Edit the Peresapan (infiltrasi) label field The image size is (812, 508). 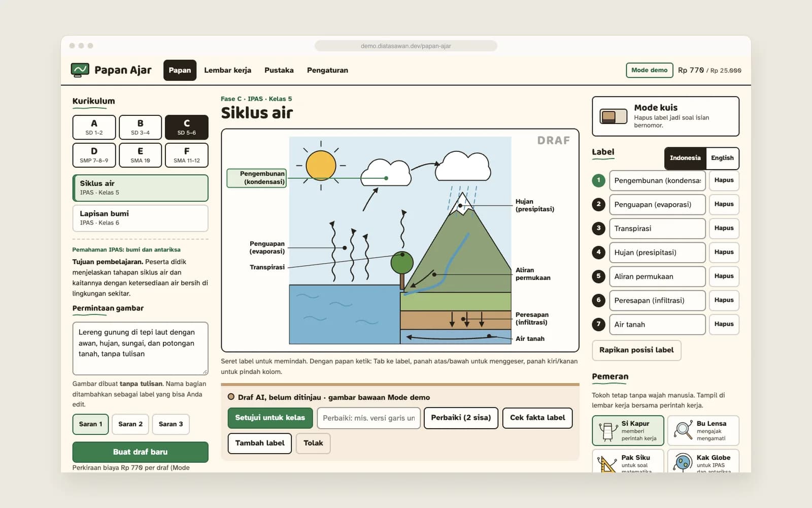tap(657, 300)
